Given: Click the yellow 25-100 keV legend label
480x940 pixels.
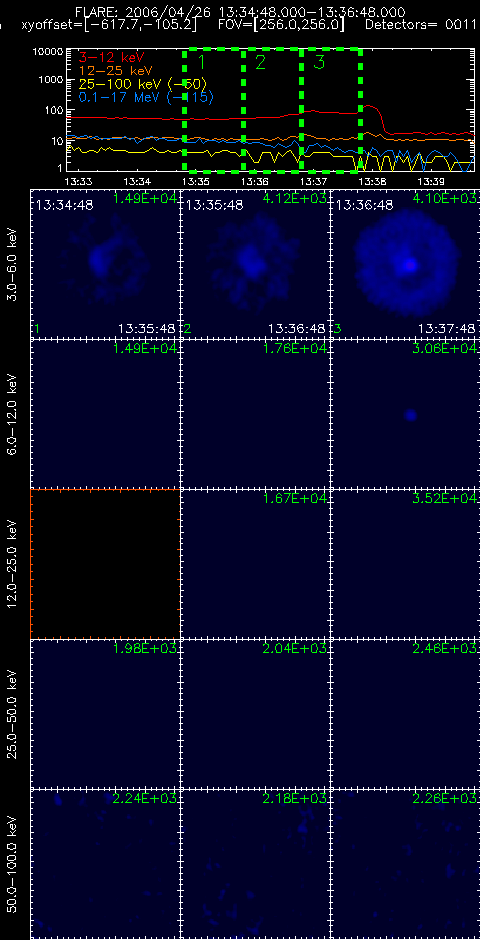Looking at the screenshot, I should click(x=143, y=84).
